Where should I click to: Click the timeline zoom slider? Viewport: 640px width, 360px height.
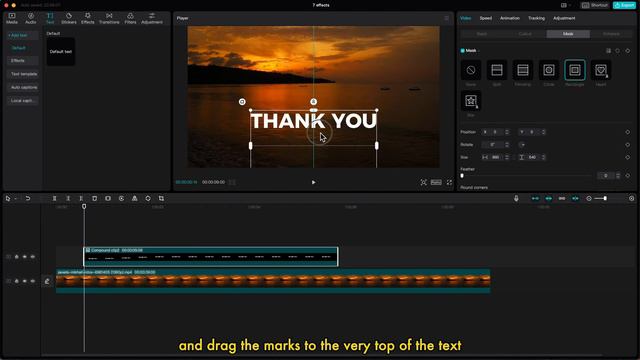(x=600, y=198)
